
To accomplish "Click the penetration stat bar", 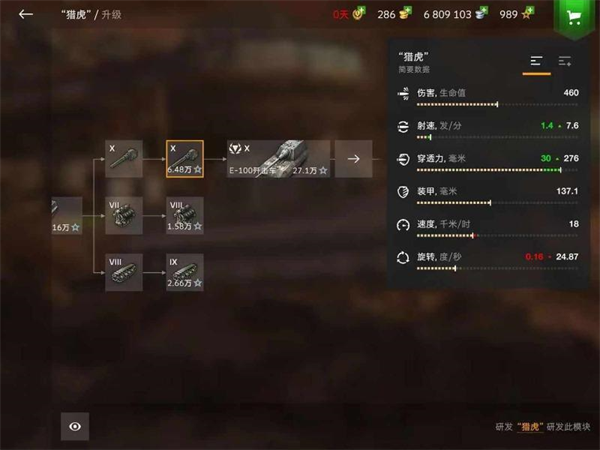I will click(x=497, y=170).
